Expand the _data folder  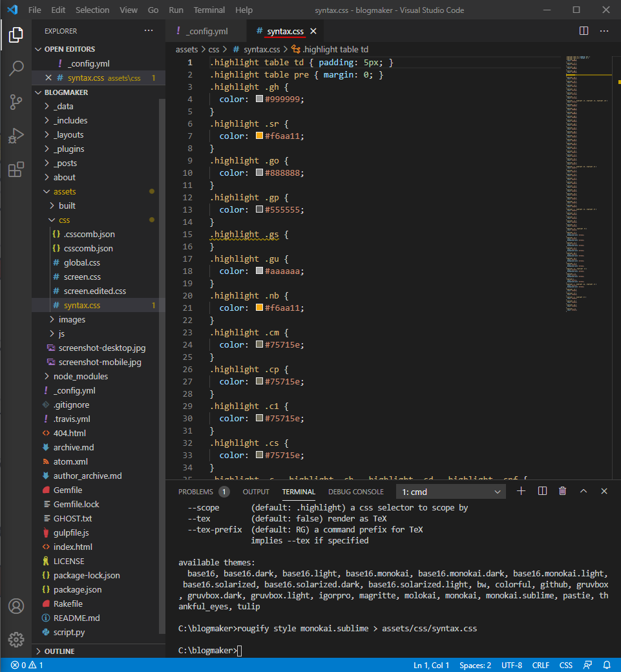pyautogui.click(x=63, y=106)
